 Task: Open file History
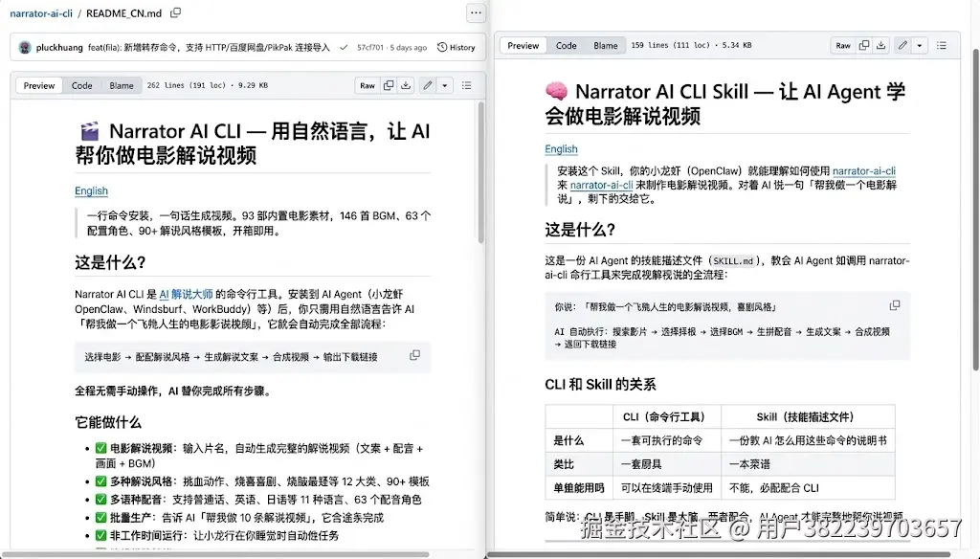457,48
